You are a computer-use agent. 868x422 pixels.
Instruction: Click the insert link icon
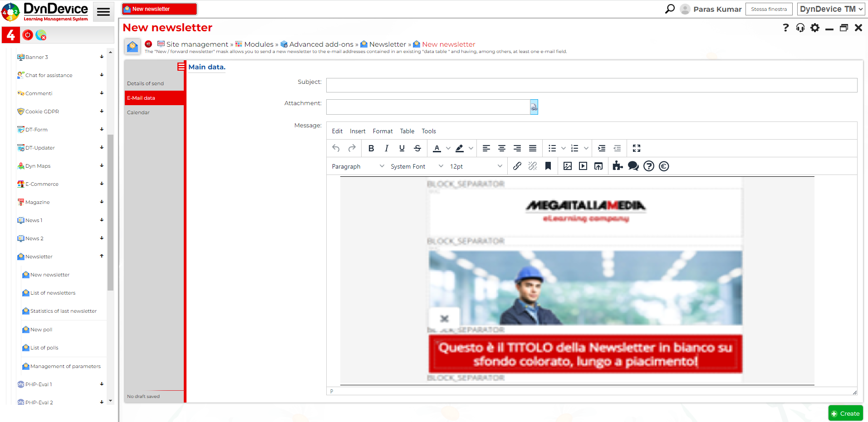tap(517, 166)
